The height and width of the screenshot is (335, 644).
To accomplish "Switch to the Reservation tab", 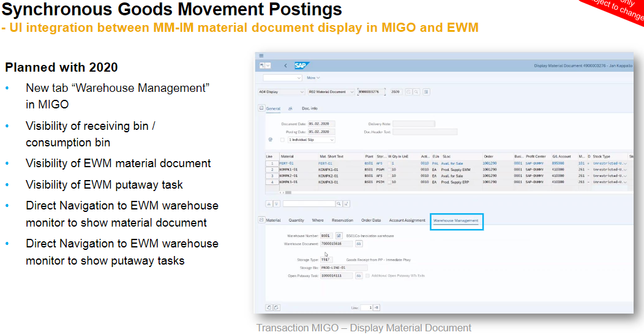I will point(343,220).
